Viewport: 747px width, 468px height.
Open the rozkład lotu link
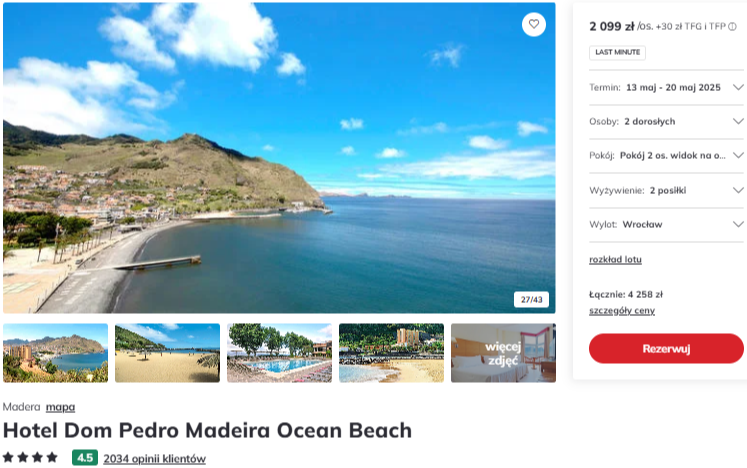click(x=615, y=259)
